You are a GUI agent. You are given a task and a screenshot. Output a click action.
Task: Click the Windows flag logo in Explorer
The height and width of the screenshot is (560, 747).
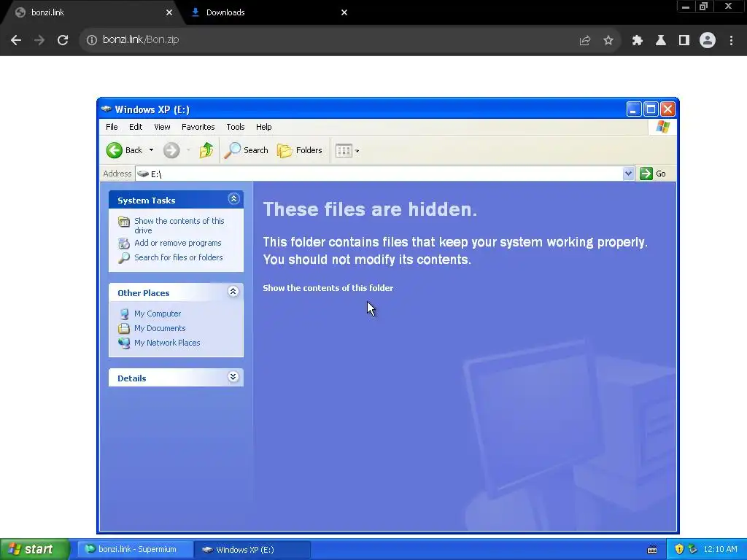tap(662, 127)
